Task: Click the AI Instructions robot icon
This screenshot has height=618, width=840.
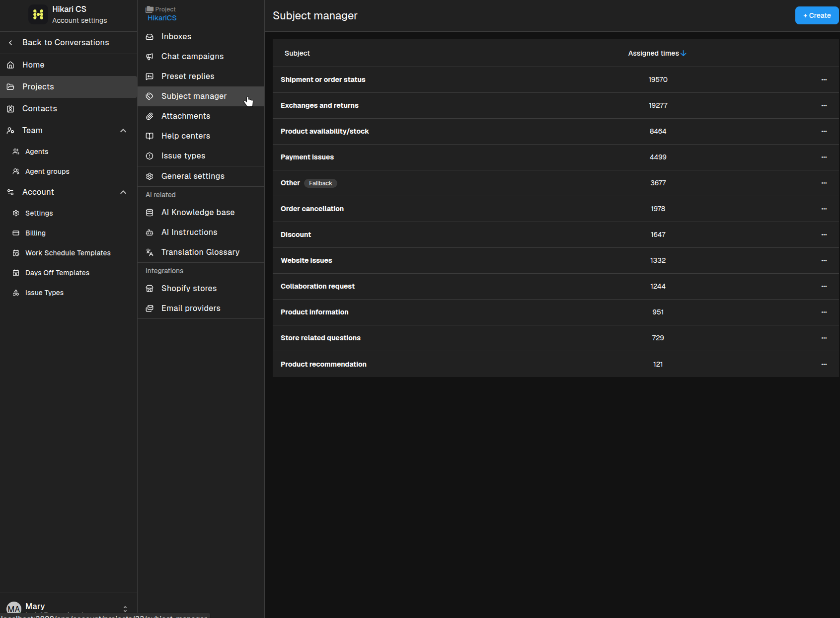Action: tap(150, 232)
